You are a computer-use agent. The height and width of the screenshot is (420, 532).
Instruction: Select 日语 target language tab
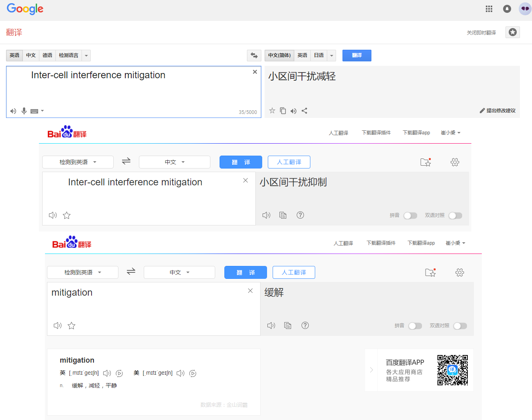point(319,55)
